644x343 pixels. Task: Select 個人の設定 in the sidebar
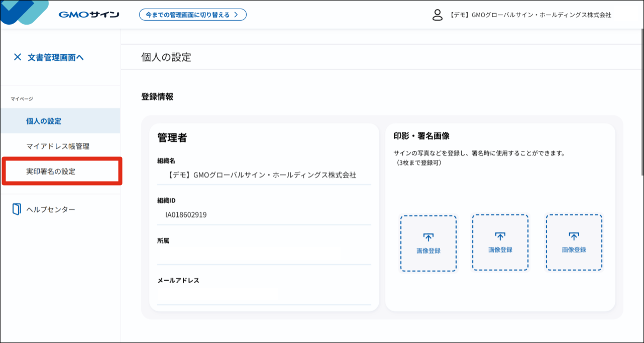(x=45, y=121)
